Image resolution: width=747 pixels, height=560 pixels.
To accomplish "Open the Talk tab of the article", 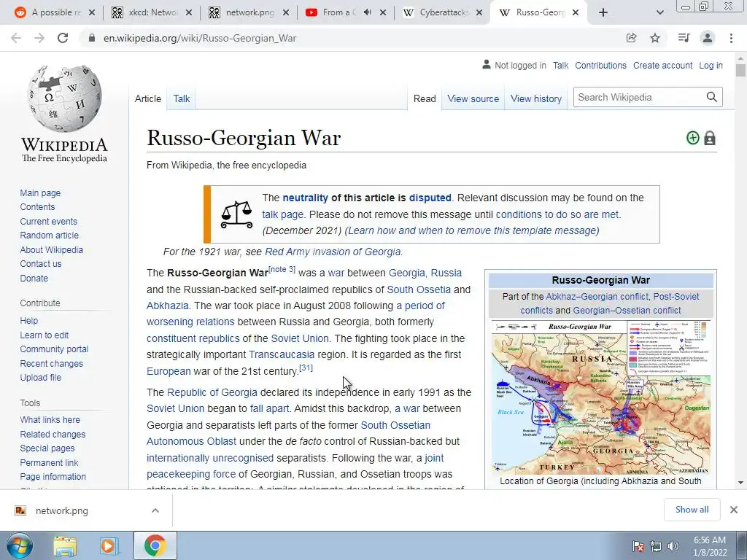I will [x=182, y=98].
